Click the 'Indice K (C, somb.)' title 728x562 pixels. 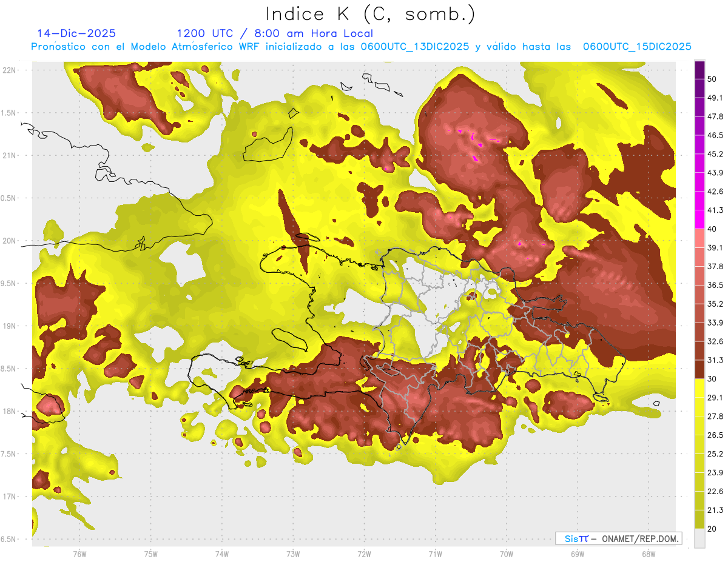[x=370, y=14]
